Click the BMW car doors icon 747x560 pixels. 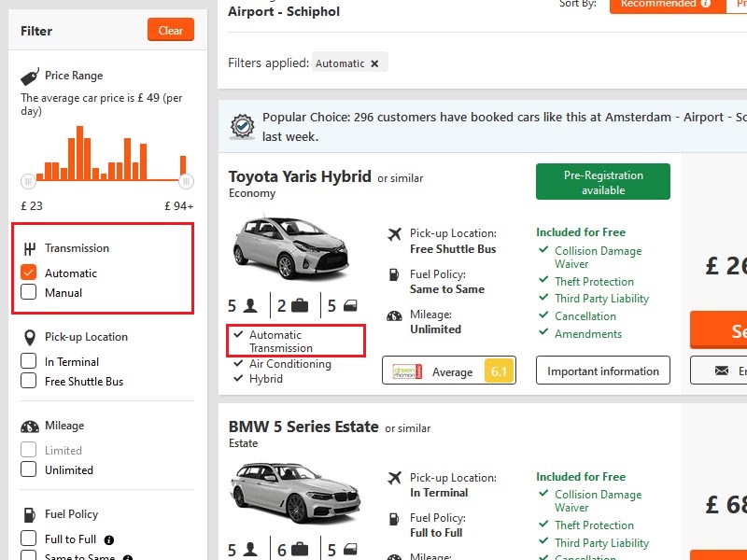(350, 550)
